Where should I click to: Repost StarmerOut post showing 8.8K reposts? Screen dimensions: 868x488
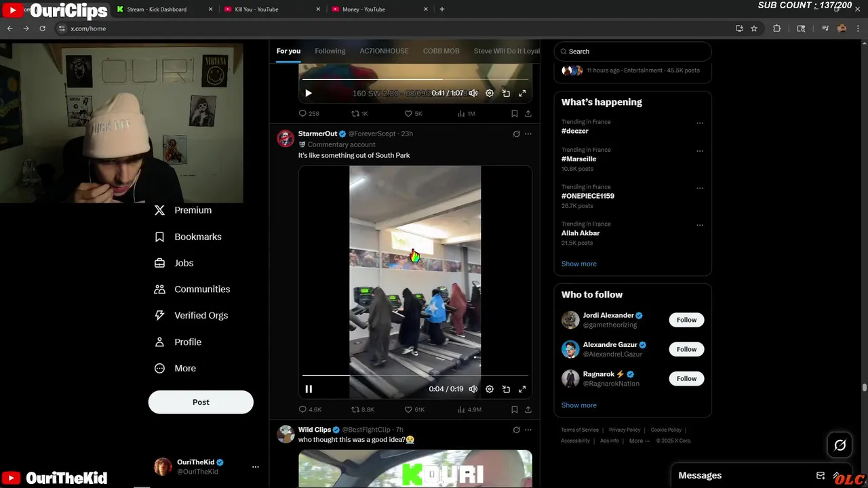362,409
